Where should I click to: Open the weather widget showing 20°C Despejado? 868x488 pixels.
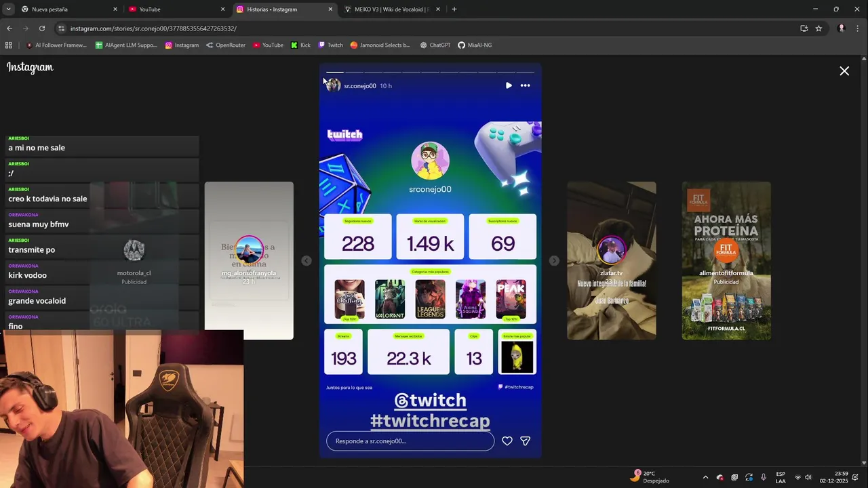pos(650,476)
